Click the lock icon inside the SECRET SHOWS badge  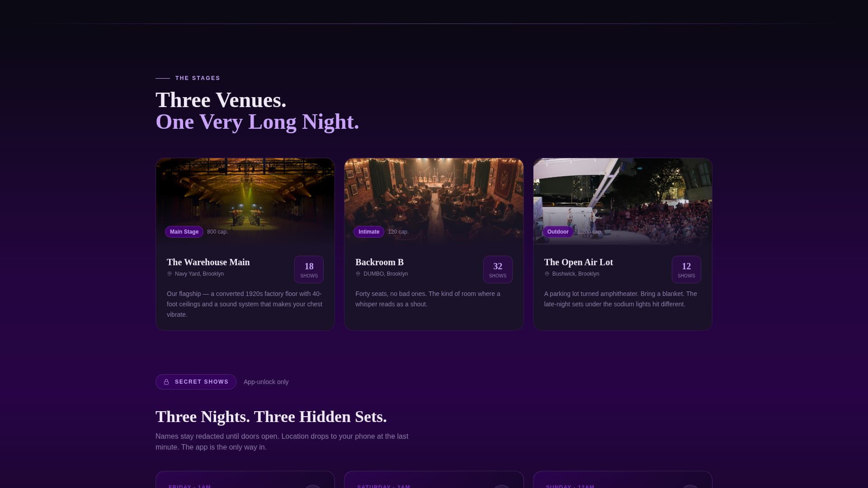click(x=166, y=382)
